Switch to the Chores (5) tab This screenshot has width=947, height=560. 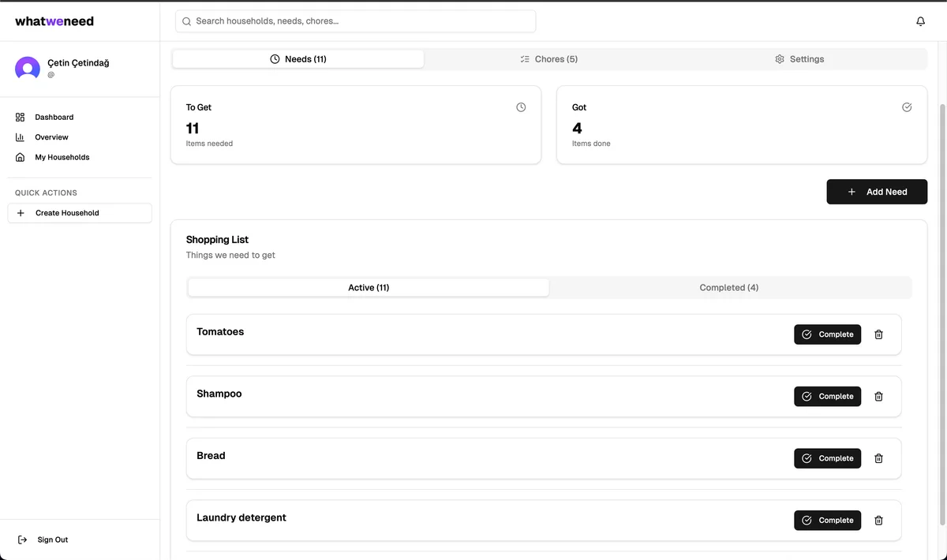click(548, 59)
